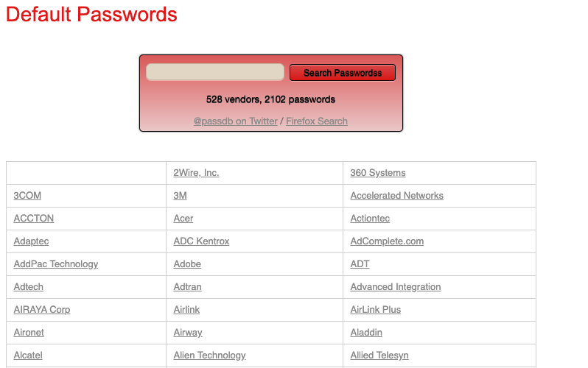The width and height of the screenshot is (588, 368).
Task: Go to the Actiontec vendor page
Action: [370, 219]
